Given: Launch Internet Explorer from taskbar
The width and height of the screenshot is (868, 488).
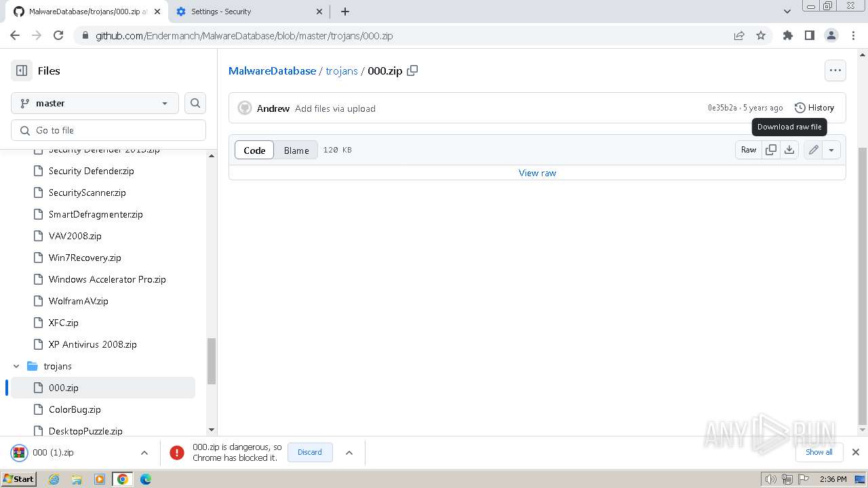Looking at the screenshot, I should click(54, 479).
